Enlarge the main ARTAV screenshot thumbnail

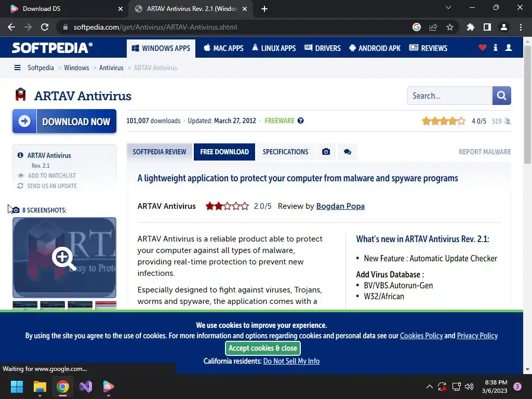coord(64,258)
